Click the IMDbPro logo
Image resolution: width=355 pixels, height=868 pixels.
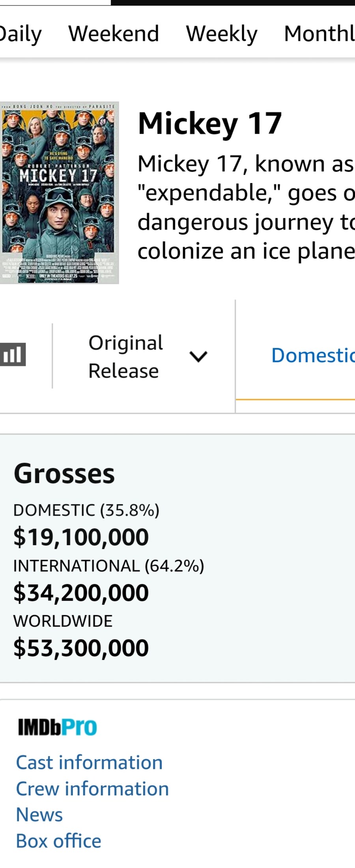[57, 727]
